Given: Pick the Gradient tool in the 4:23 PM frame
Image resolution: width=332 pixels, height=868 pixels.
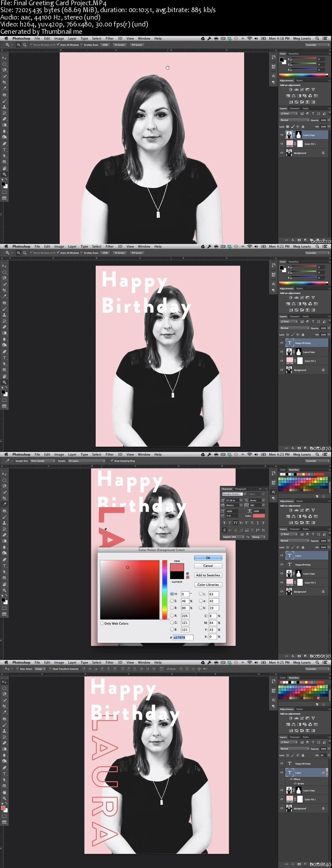Looking at the screenshot, I should click(x=5, y=541).
